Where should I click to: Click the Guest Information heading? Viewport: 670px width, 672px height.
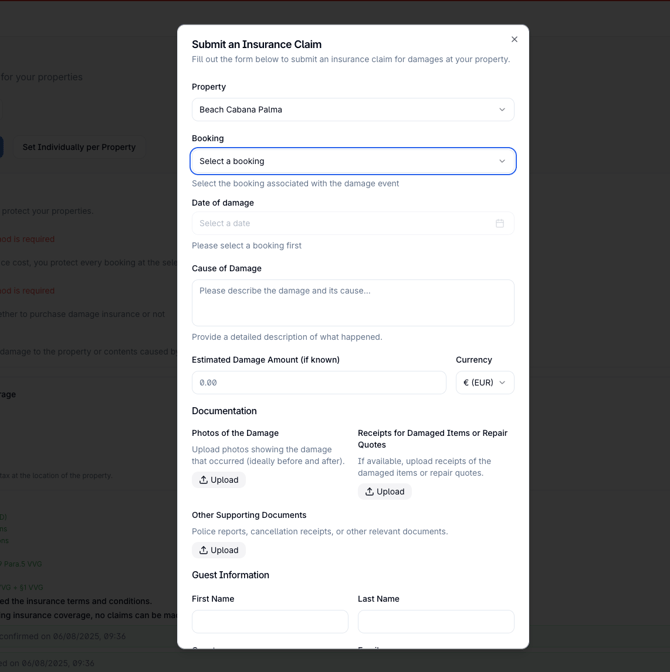[231, 575]
